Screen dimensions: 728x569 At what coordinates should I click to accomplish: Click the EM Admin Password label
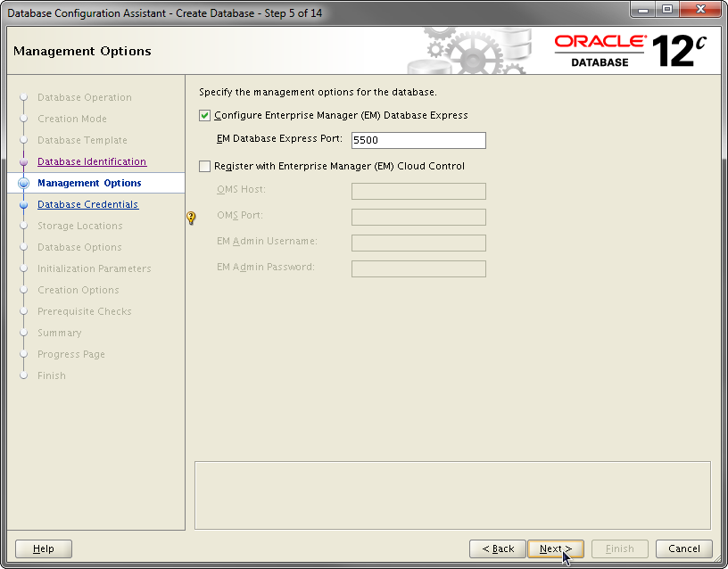(x=266, y=267)
